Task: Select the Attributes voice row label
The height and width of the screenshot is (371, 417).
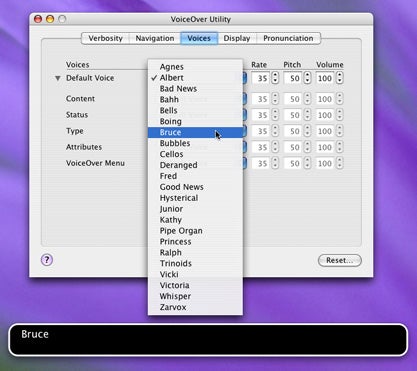Action: coord(84,147)
